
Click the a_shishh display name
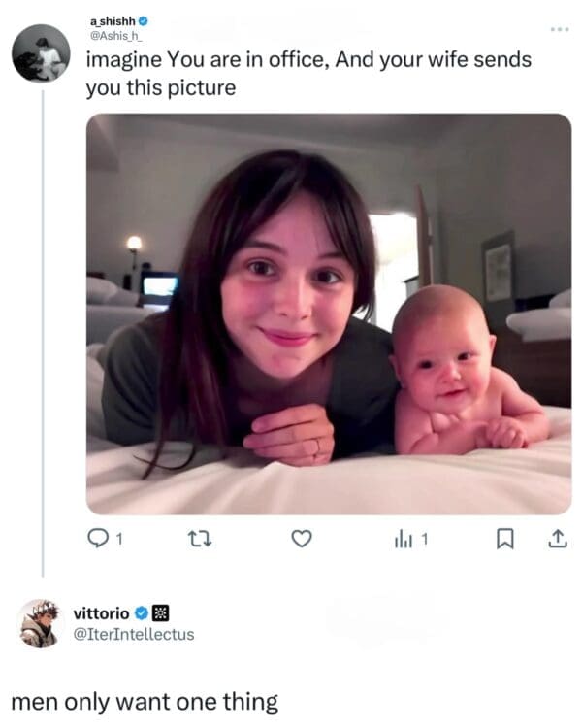coord(111,19)
